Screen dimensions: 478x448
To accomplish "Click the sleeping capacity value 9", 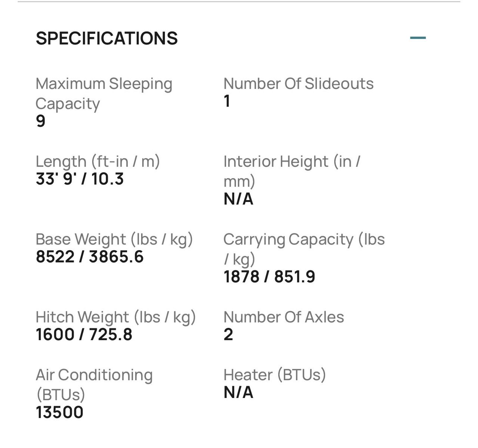I will click(x=41, y=121).
